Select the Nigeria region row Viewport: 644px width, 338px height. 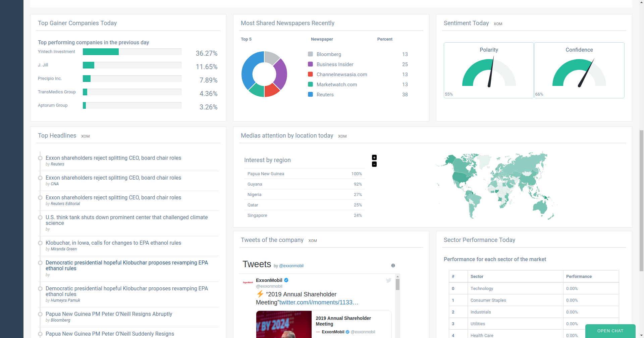(305, 195)
